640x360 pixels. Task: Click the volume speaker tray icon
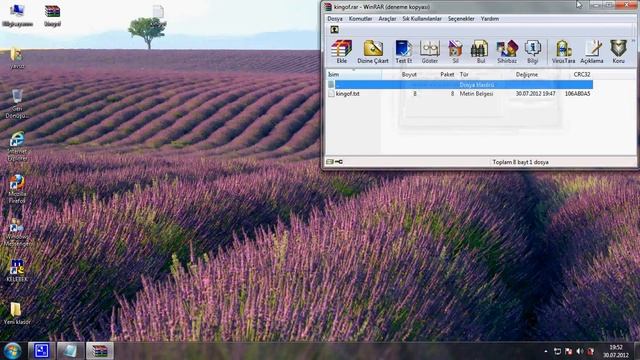580,351
